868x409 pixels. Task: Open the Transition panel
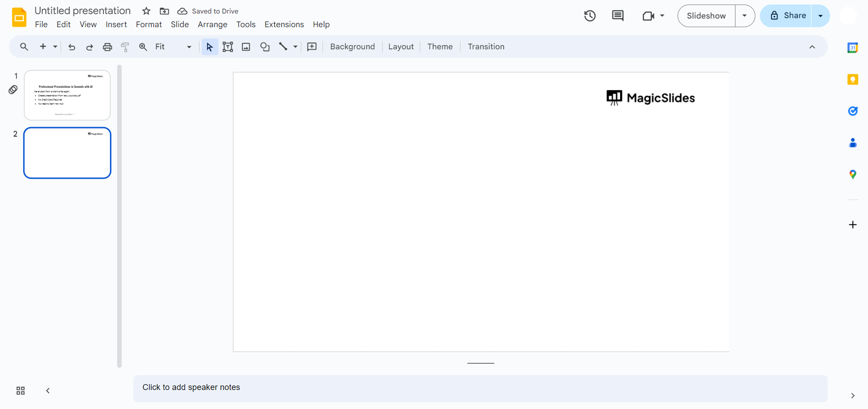coord(486,47)
